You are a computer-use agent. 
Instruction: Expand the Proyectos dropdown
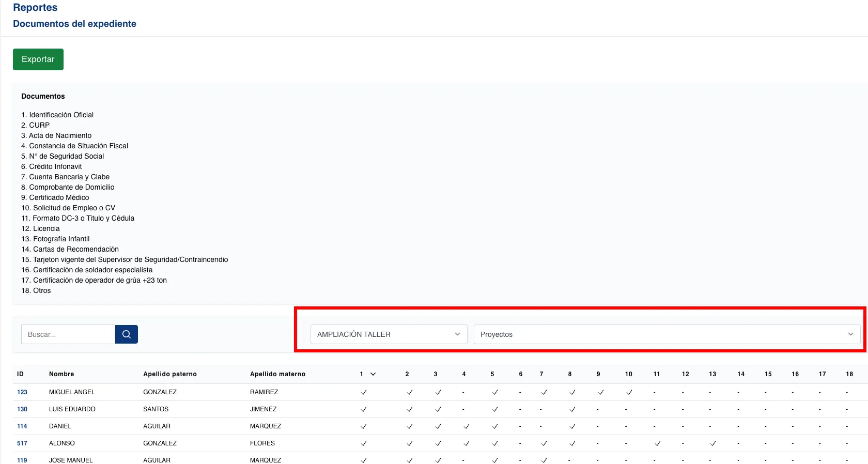667,334
